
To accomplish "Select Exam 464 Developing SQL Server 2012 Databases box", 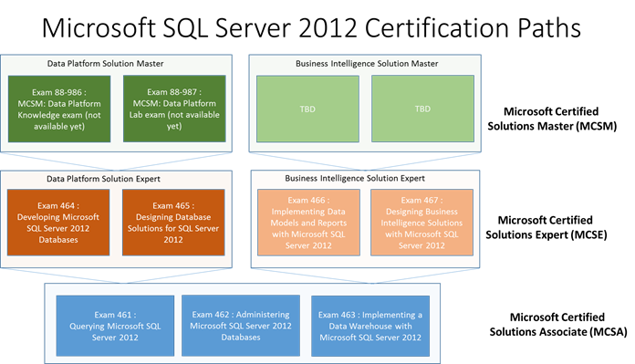I will 58,223.
